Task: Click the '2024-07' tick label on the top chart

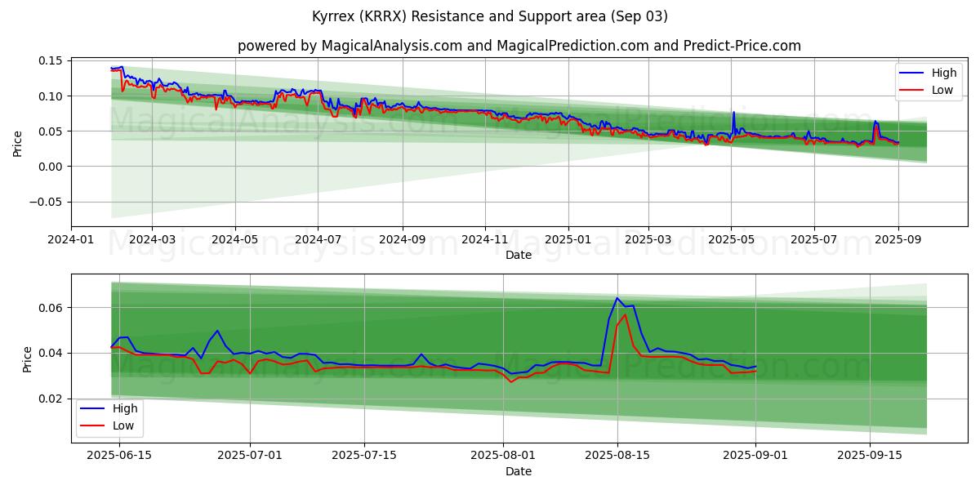Action: (318, 239)
